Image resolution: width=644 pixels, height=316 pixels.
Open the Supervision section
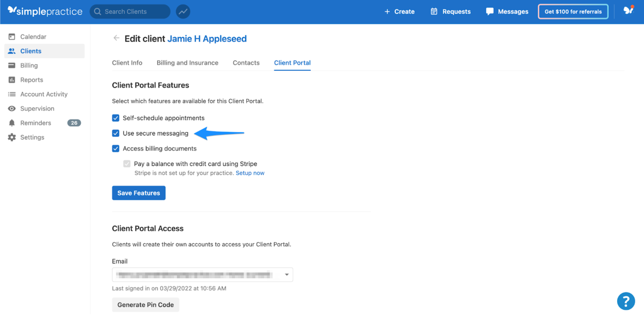click(x=37, y=108)
